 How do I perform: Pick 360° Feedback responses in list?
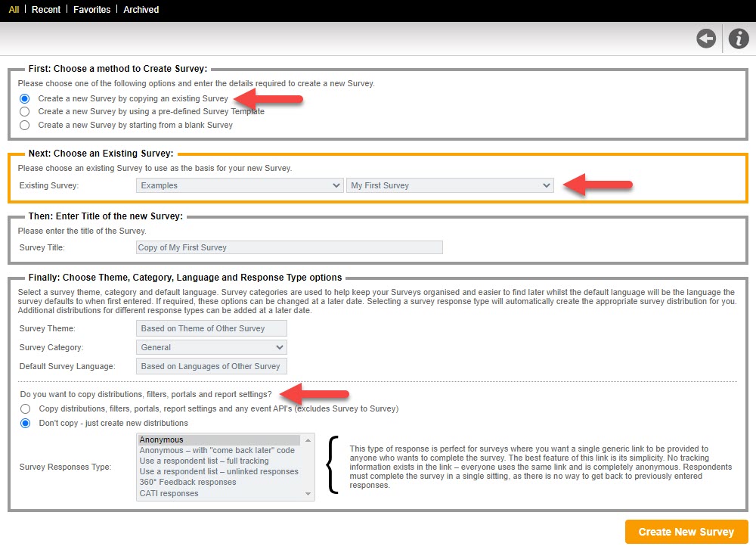[219, 482]
